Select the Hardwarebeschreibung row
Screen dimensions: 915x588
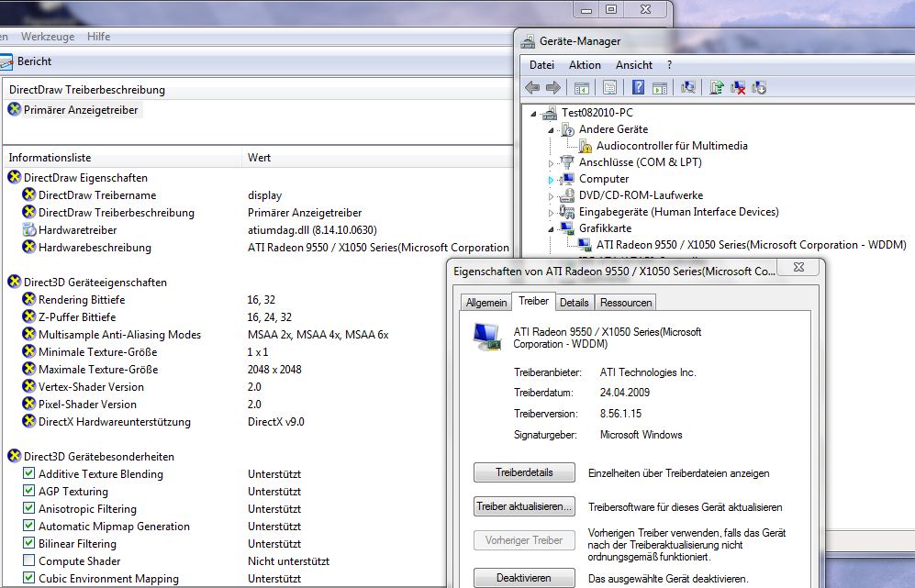point(257,248)
